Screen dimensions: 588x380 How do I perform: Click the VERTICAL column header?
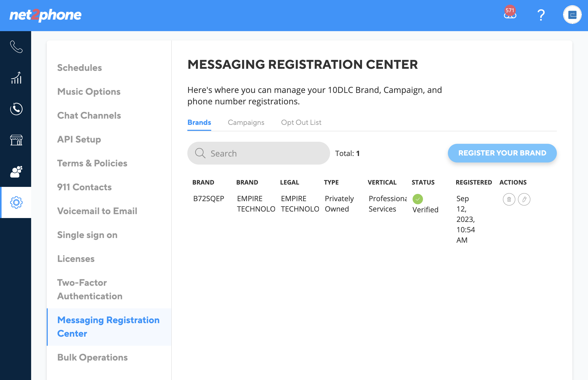click(382, 182)
